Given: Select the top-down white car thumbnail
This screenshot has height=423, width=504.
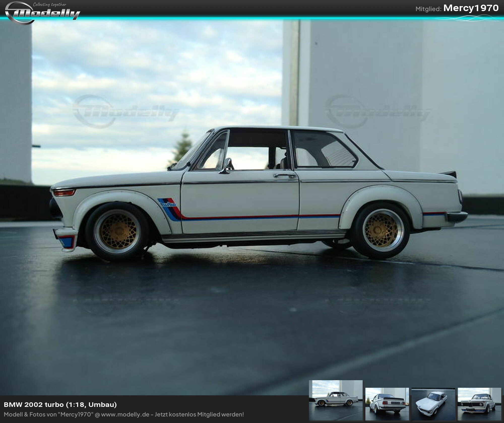Looking at the screenshot, I should point(433,404).
